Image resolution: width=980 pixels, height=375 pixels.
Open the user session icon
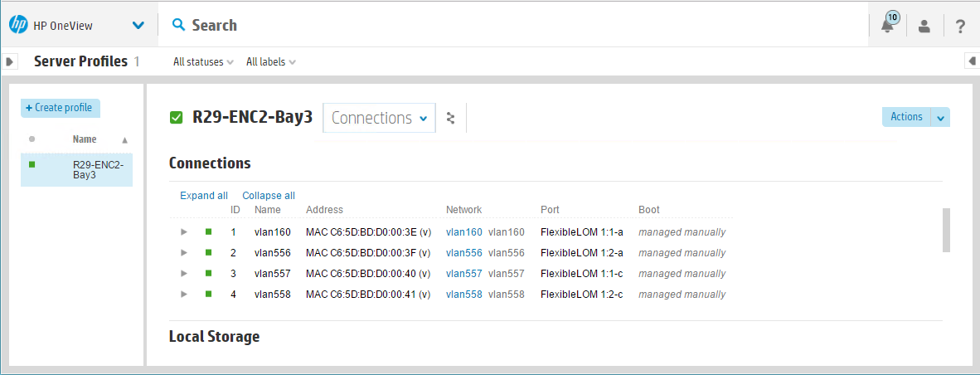tap(924, 27)
